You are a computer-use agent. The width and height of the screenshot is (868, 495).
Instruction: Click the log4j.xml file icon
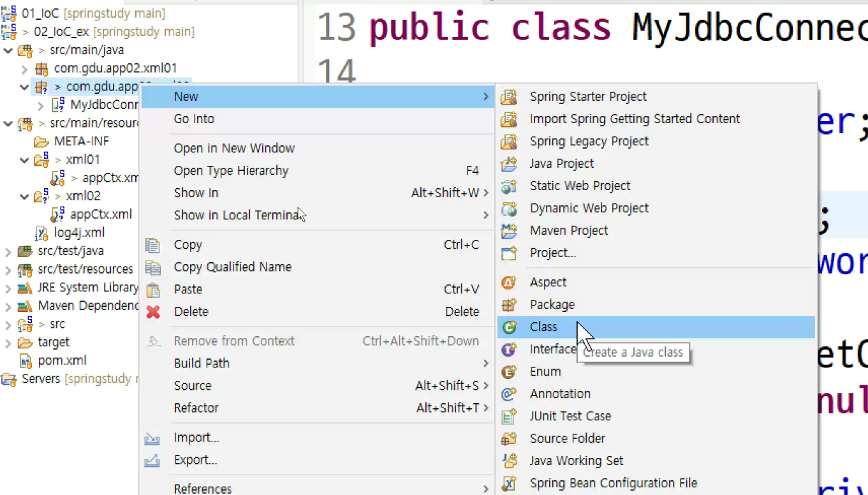coord(41,233)
